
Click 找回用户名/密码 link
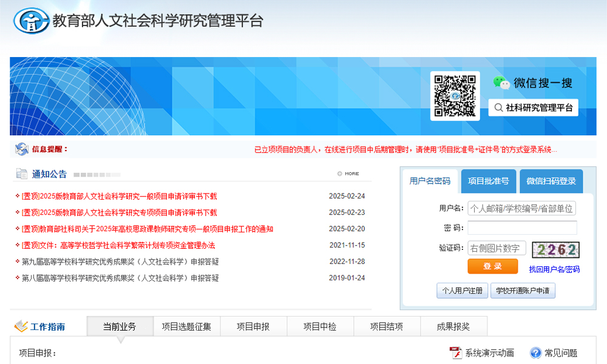[554, 269]
